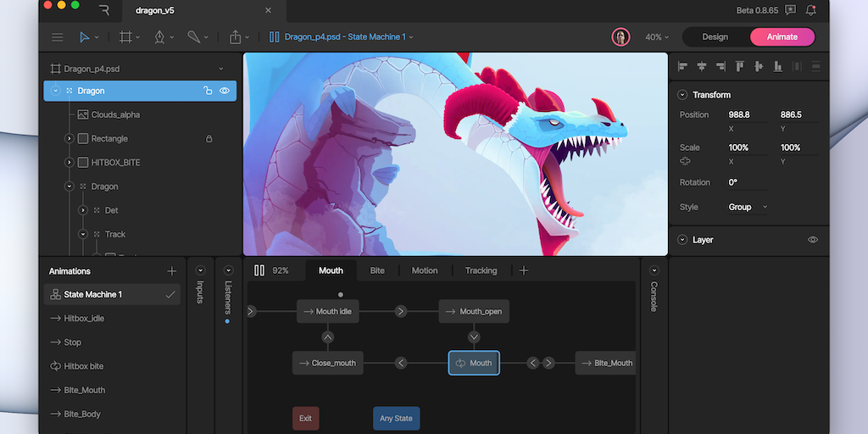Click the Rotation value field
Viewport: 868px width, 434px height.
pyautogui.click(x=746, y=182)
